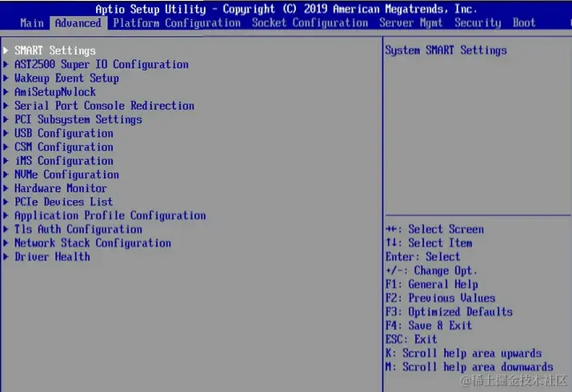Click arrow beside SMART Settings
Screen dimensions: 572x392
[6, 50]
